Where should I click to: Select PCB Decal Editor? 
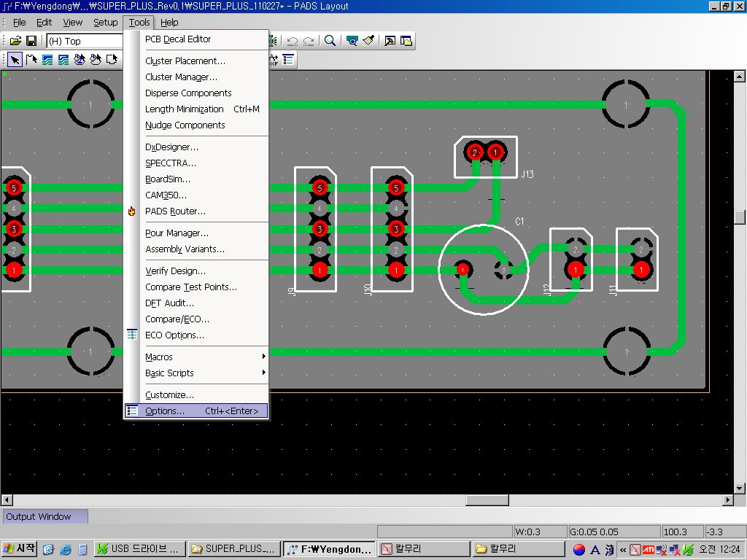tap(197, 39)
